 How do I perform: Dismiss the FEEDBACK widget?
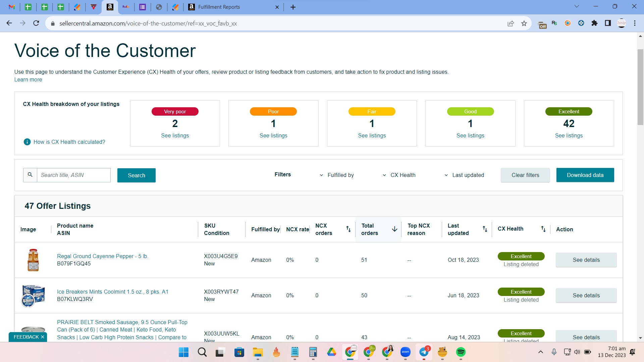click(43, 337)
